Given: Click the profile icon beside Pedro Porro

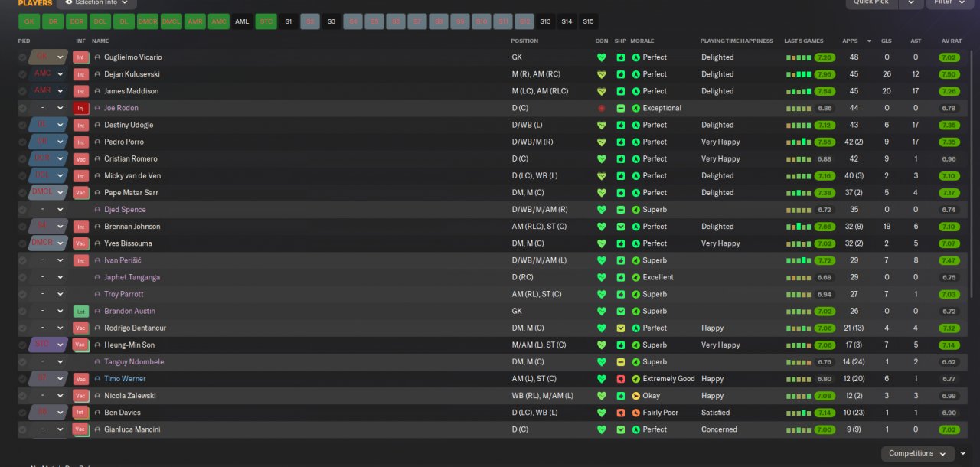Looking at the screenshot, I should (x=98, y=142).
